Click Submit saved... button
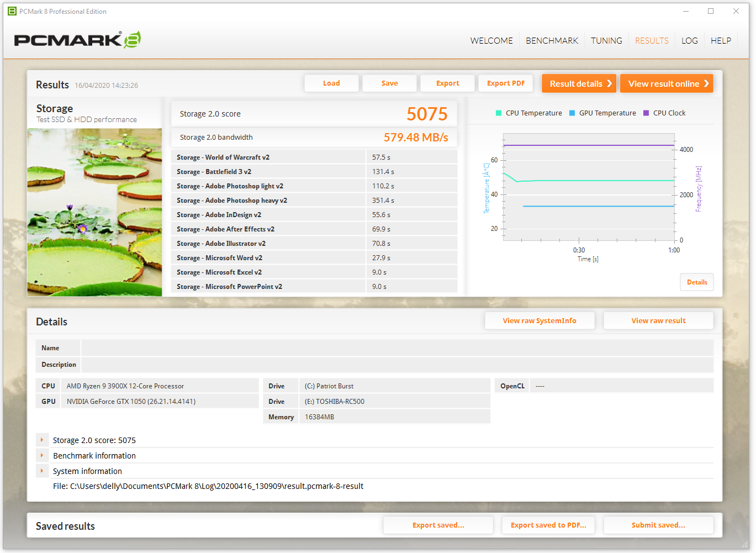 (x=658, y=525)
